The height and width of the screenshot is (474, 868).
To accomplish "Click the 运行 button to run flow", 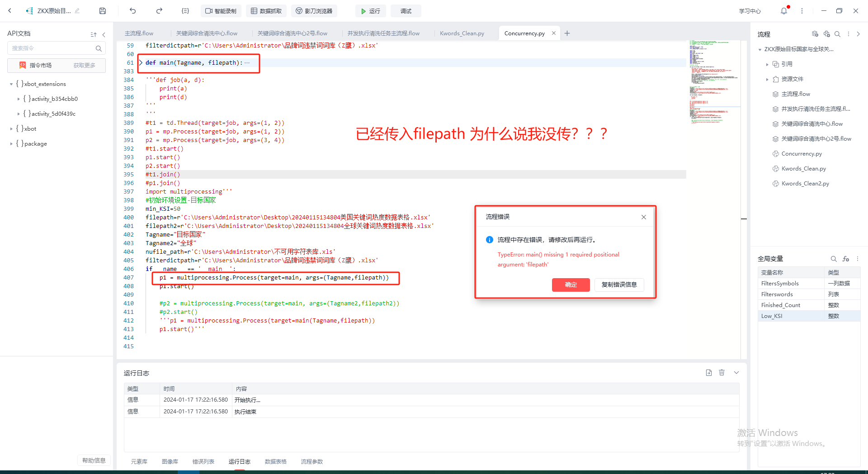I will (x=370, y=11).
